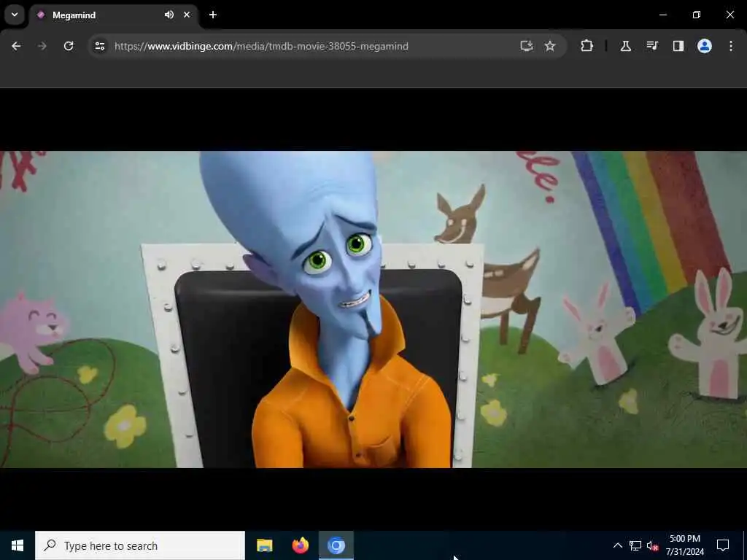Viewport: 747px width, 560px height.
Task: Open the Extensions puzzle menu
Action: point(587,46)
